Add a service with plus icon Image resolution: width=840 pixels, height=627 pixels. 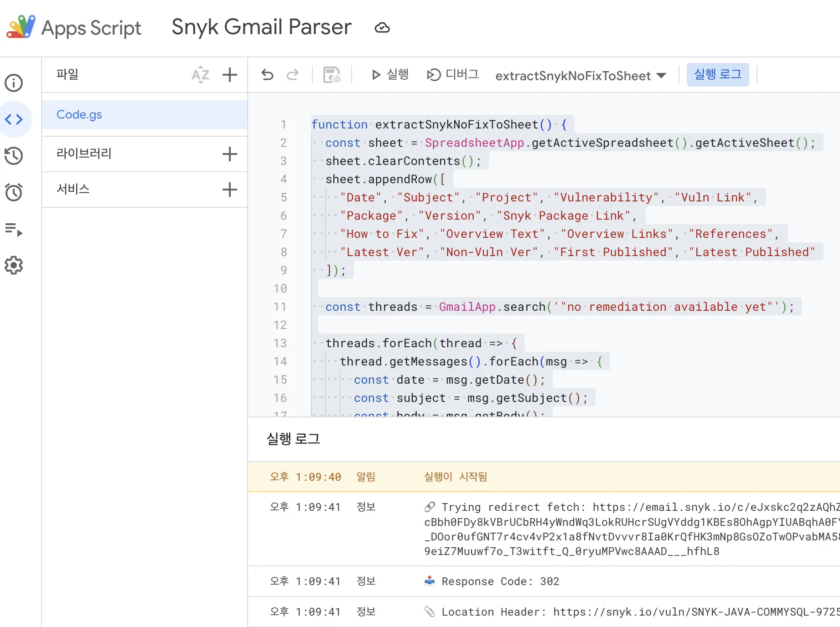(x=230, y=190)
